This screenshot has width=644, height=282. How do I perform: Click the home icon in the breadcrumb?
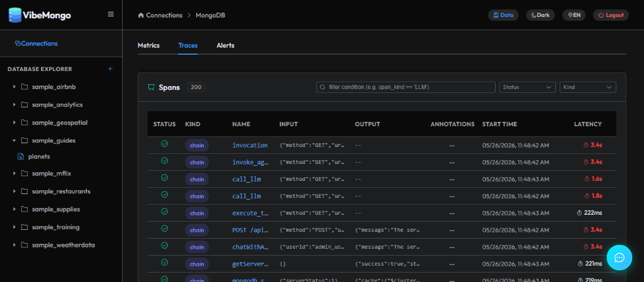coord(141,15)
